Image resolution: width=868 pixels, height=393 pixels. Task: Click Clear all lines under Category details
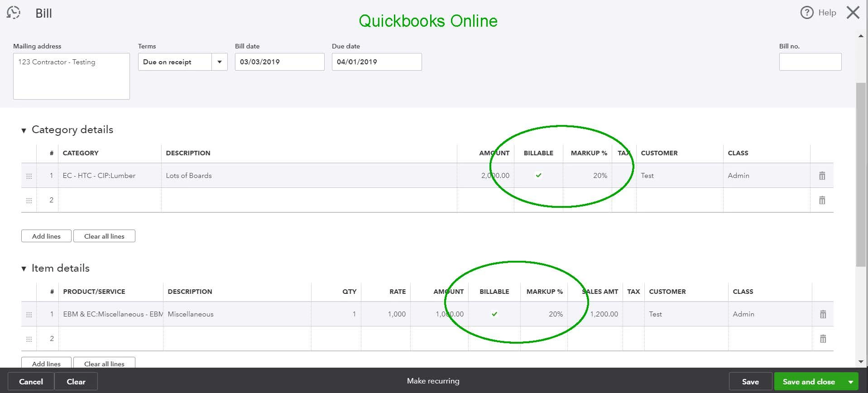(x=104, y=236)
